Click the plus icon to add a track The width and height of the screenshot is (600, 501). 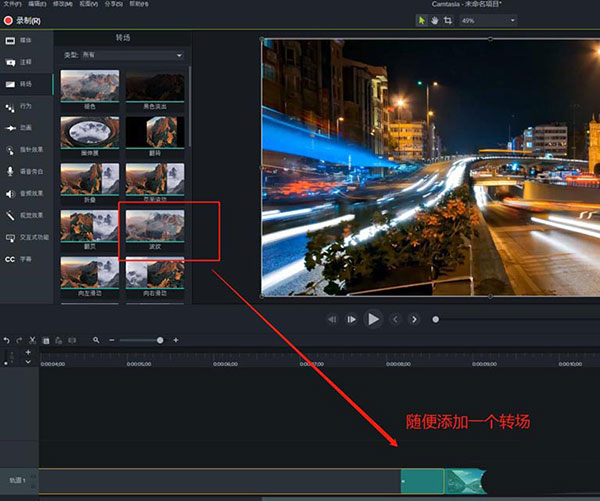pos(28,353)
